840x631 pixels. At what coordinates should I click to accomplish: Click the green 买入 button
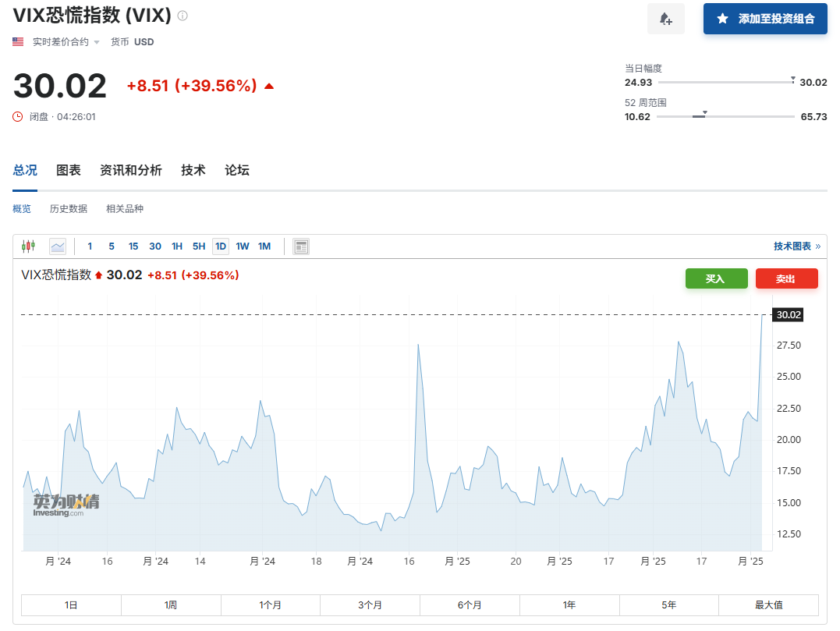(716, 278)
